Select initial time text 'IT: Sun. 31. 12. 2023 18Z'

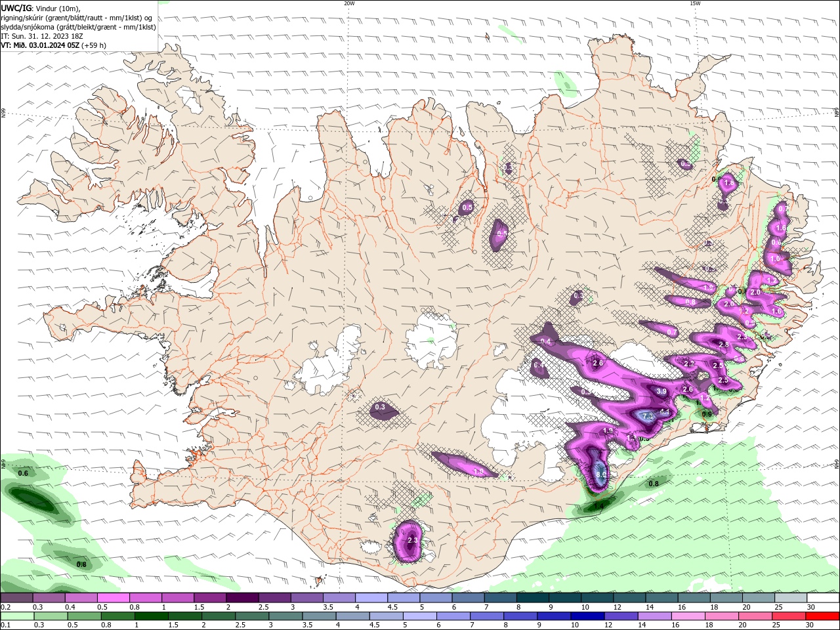(41, 36)
